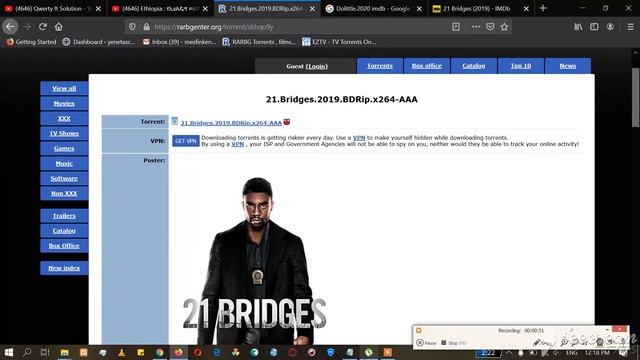Open the Windows Start menu

9,352
